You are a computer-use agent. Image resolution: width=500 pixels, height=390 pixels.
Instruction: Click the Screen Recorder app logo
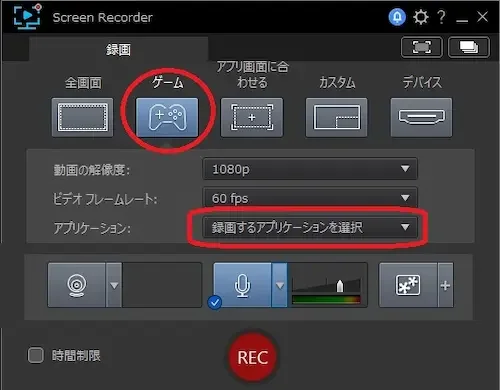pos(27,16)
